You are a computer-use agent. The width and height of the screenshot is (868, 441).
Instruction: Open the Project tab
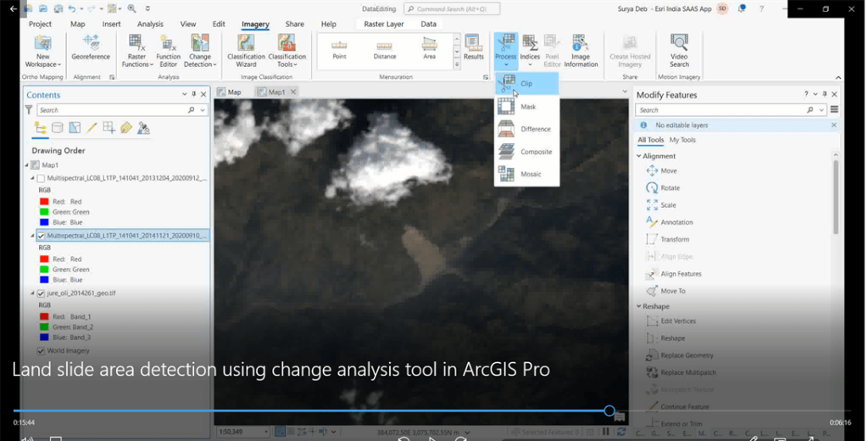(40, 25)
